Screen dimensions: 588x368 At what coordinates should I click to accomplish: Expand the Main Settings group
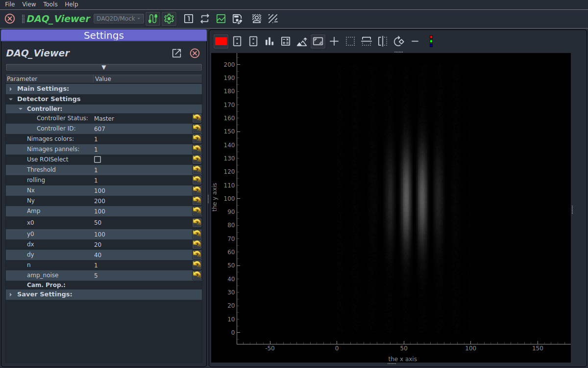click(10, 89)
